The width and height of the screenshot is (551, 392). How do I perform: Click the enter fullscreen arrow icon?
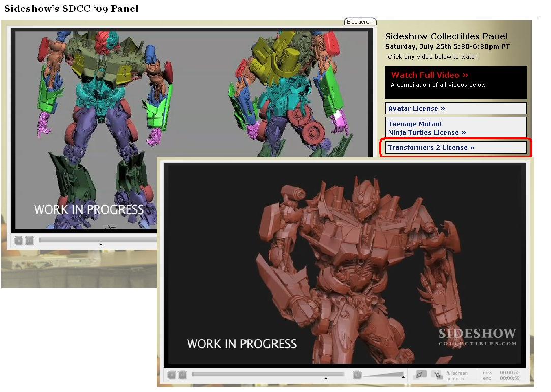point(419,375)
